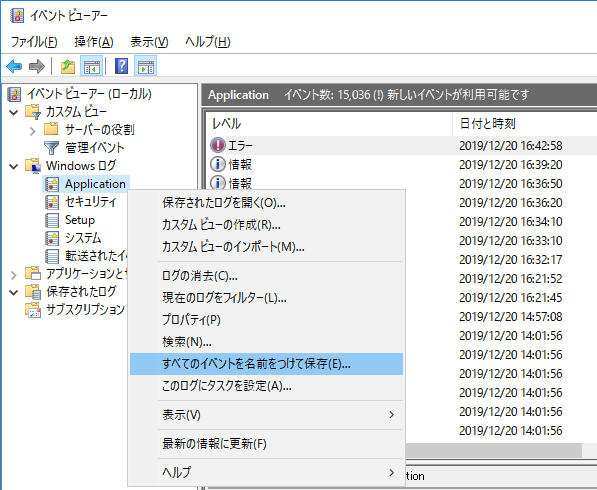
Task: Toggle the console tree pane icon
Action: (91, 66)
